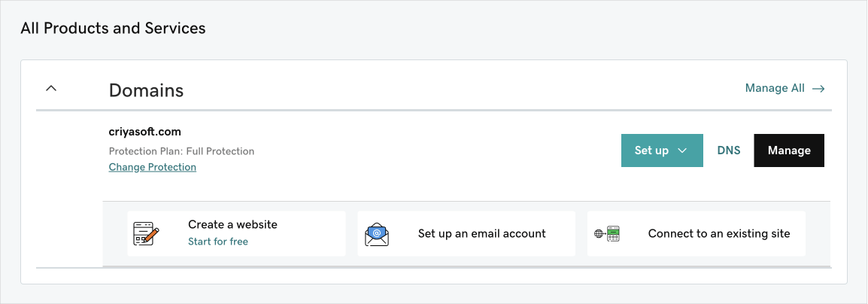Click the email envelope icon
868x304 pixels.
pos(376,234)
